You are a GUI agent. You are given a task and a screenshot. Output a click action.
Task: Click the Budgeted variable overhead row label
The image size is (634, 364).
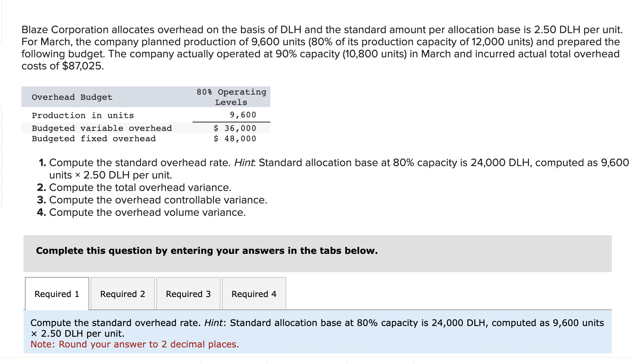[x=101, y=128]
